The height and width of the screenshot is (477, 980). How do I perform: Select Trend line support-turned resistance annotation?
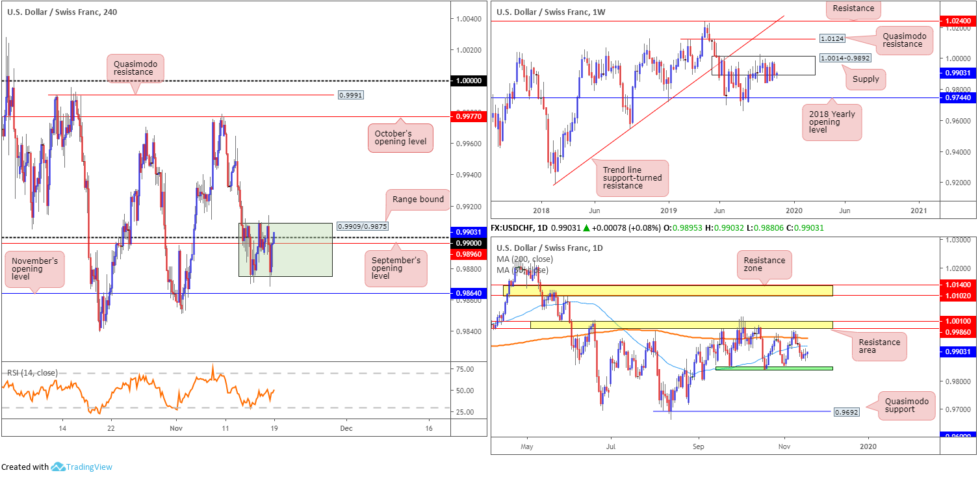[632, 177]
